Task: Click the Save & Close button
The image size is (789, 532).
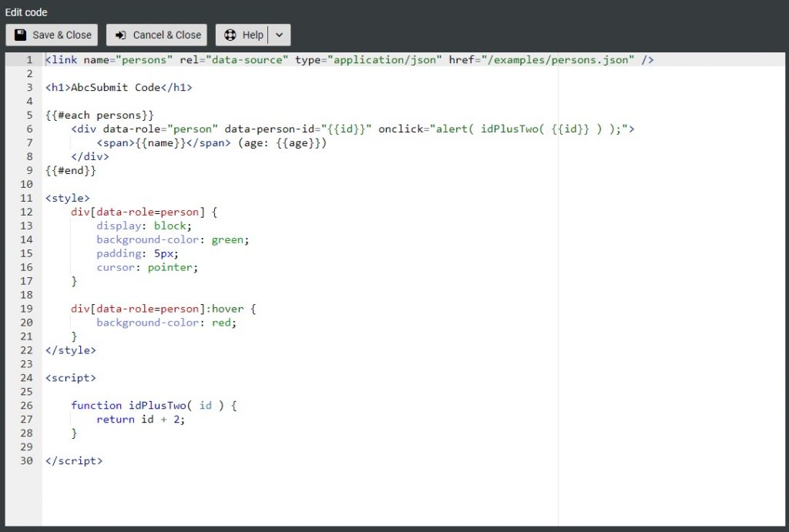Action: coord(52,34)
